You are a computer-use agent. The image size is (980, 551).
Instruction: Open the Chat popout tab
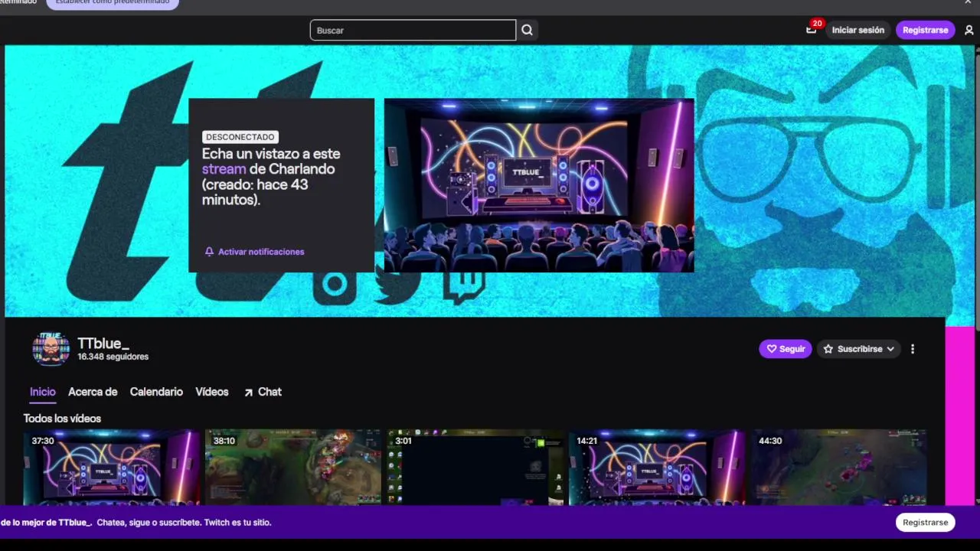[x=263, y=392]
